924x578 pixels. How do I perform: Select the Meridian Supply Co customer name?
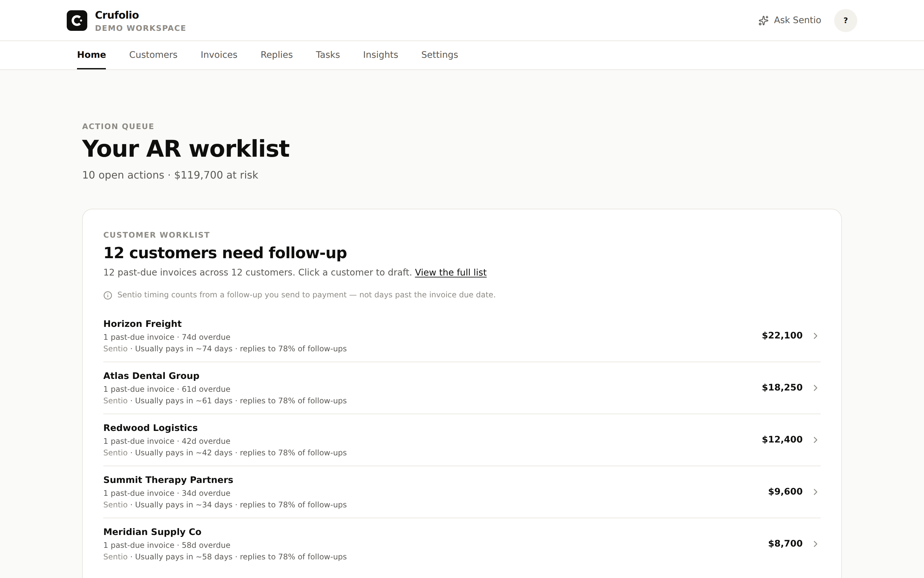pyautogui.click(x=152, y=532)
